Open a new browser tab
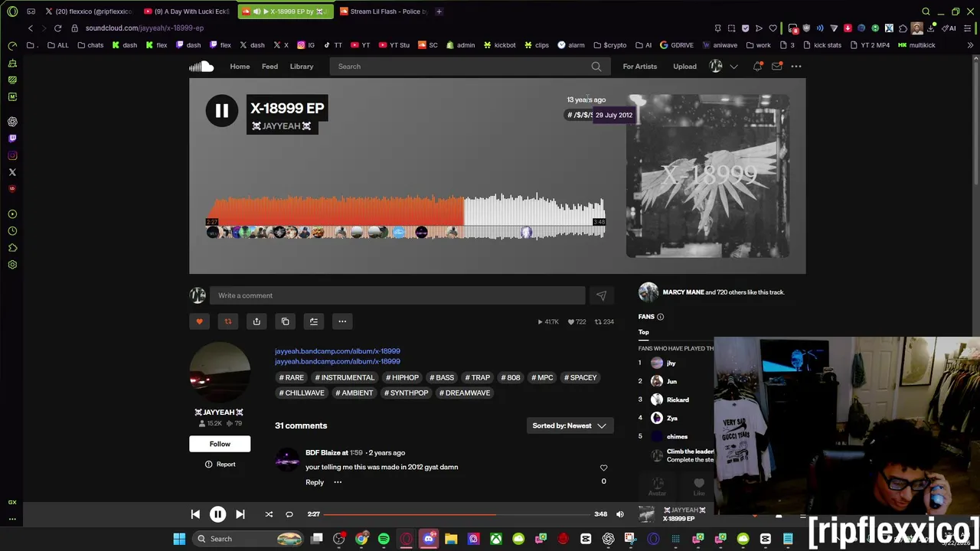Image resolution: width=980 pixels, height=551 pixels. pyautogui.click(x=439, y=11)
